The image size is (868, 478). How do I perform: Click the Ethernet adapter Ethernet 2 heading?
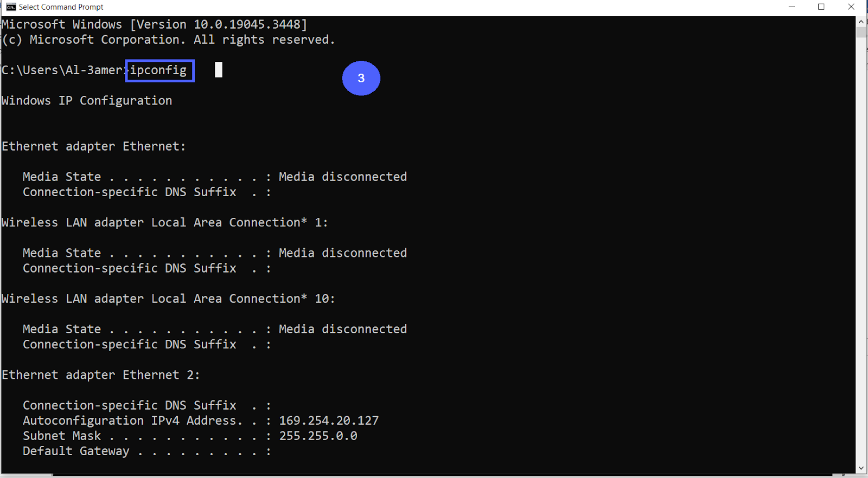pos(100,374)
